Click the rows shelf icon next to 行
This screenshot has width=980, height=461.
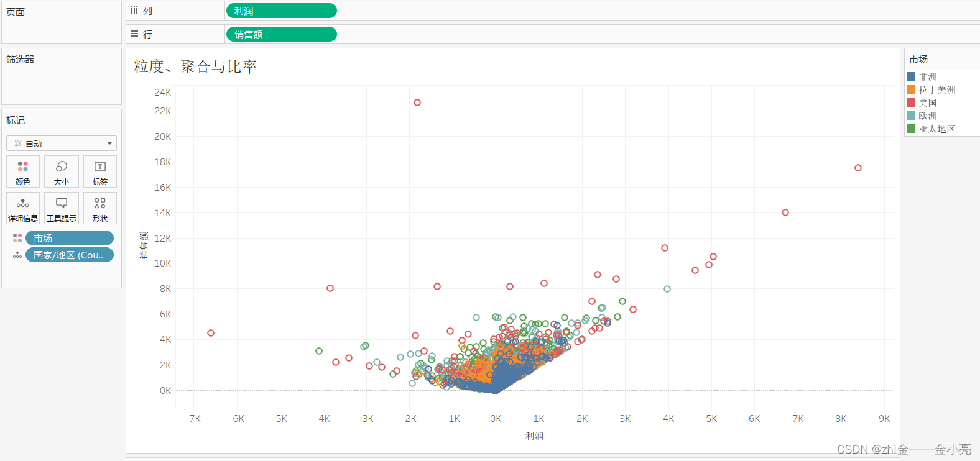click(134, 34)
